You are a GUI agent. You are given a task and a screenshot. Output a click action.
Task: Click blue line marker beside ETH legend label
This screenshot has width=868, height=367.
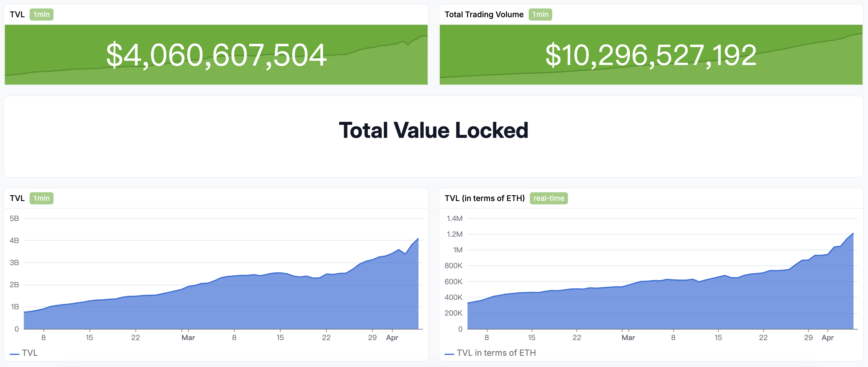[x=449, y=354]
